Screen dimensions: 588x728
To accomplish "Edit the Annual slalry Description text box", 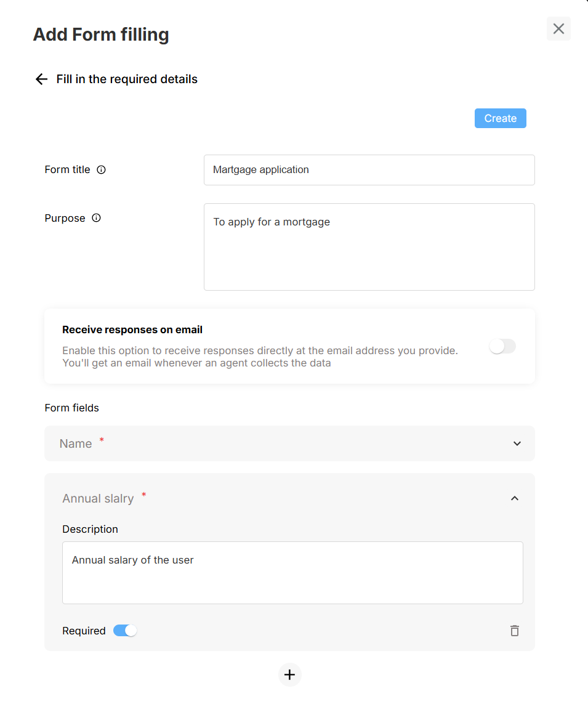I will (293, 573).
